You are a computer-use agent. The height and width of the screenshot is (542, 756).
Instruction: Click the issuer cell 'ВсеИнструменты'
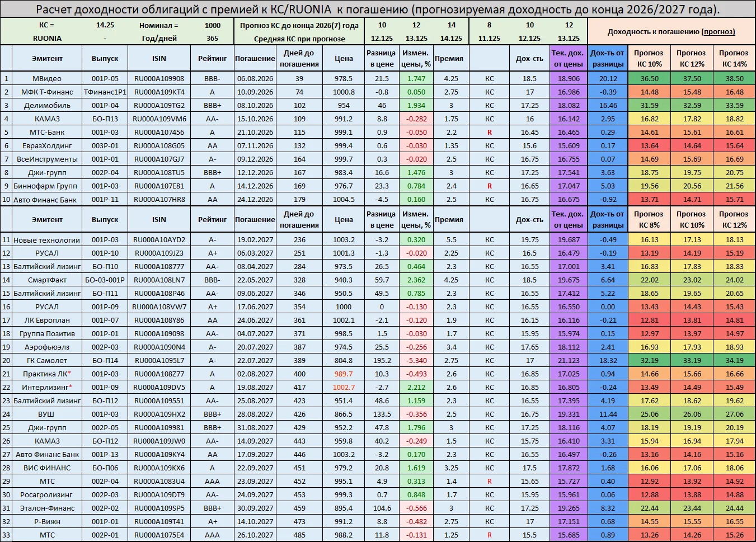[x=48, y=159]
